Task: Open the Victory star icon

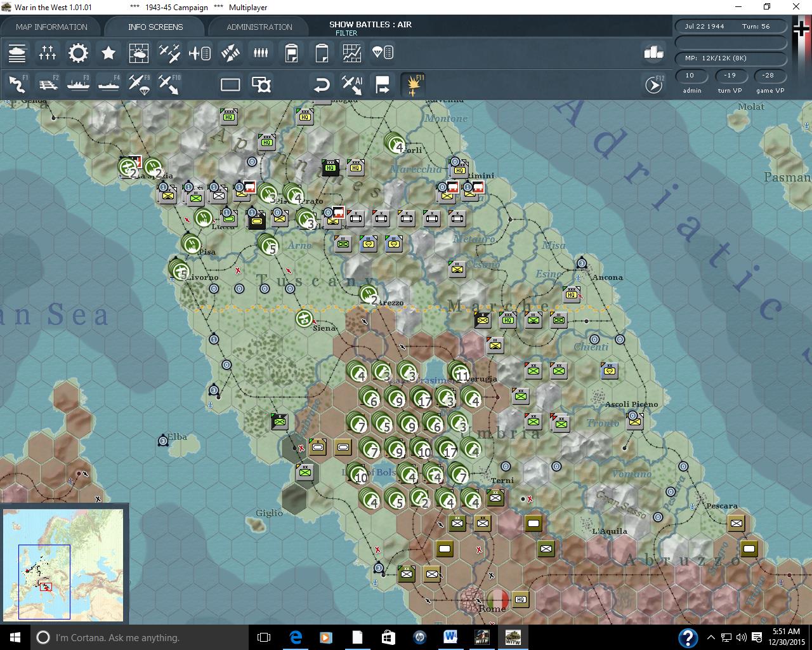Action: (108, 53)
